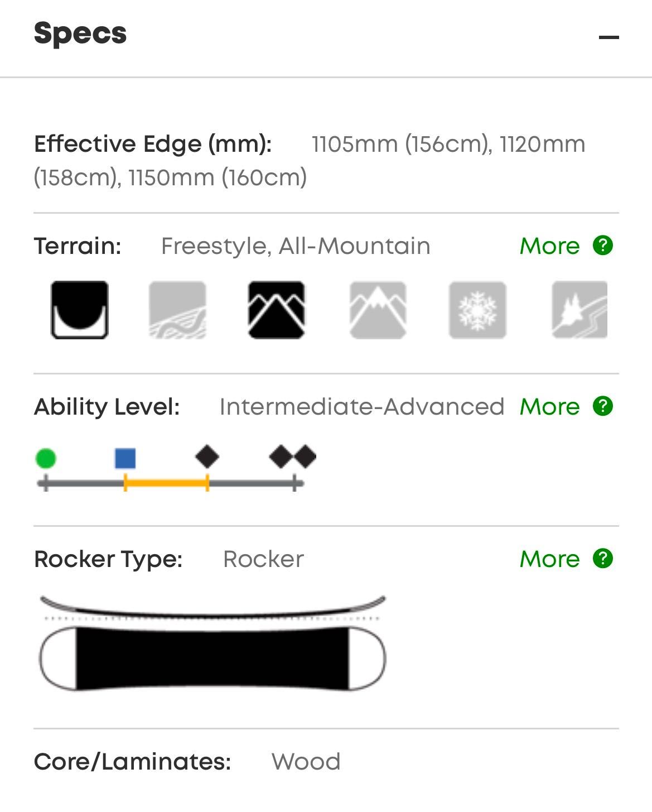
Task: Open the Ability Level More link
Action: coord(549,406)
